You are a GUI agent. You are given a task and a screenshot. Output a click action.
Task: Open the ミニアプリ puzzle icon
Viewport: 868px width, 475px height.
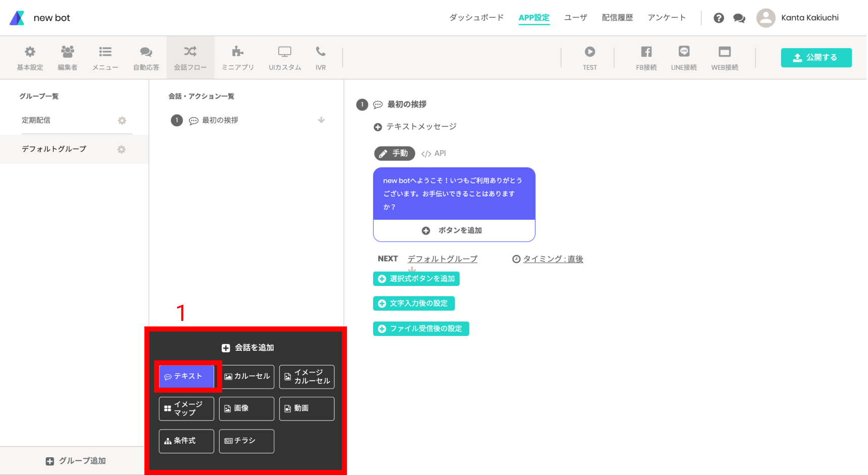[x=238, y=52]
